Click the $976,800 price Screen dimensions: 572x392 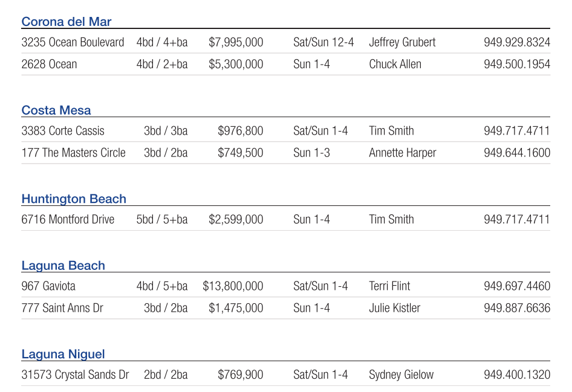click(x=241, y=130)
